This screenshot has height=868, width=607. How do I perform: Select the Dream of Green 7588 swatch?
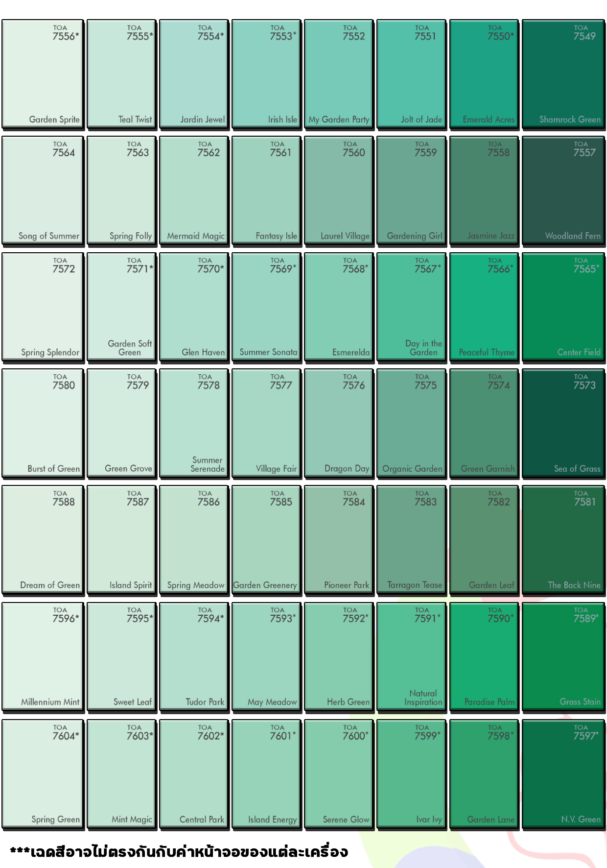(x=43, y=540)
